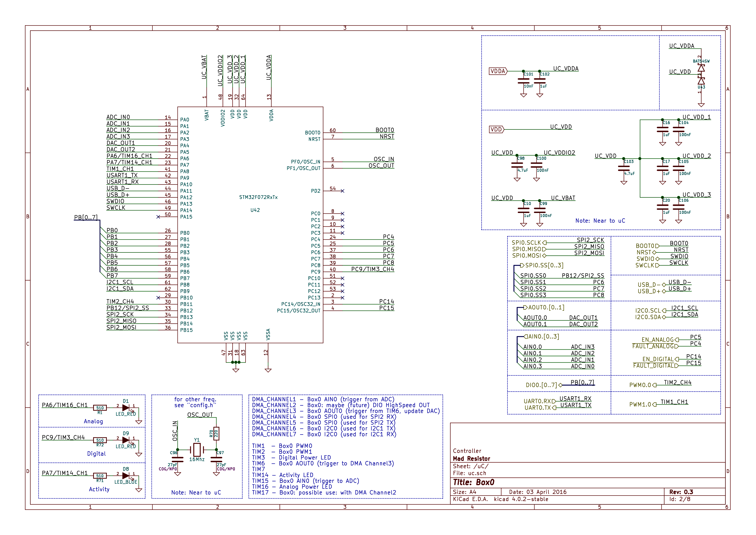The image size is (756, 535).
Task: Click the C20 1uF capacitor
Action: [x=663, y=207]
